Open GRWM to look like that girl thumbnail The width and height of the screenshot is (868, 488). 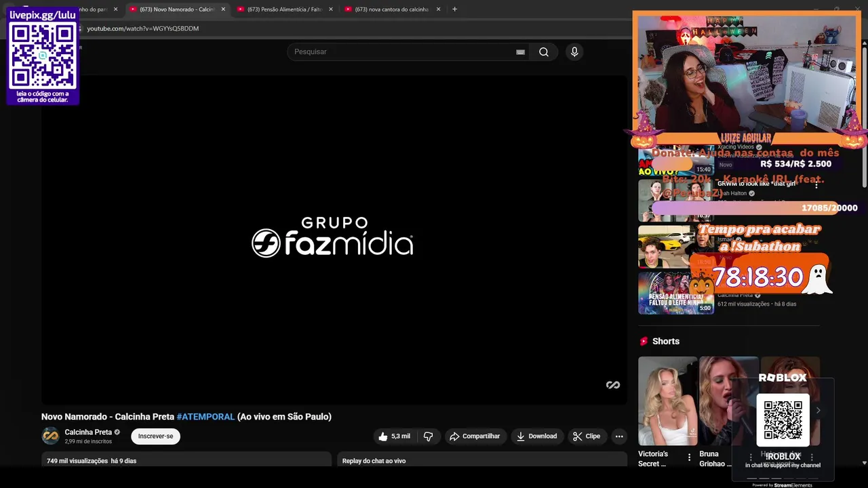point(676,200)
